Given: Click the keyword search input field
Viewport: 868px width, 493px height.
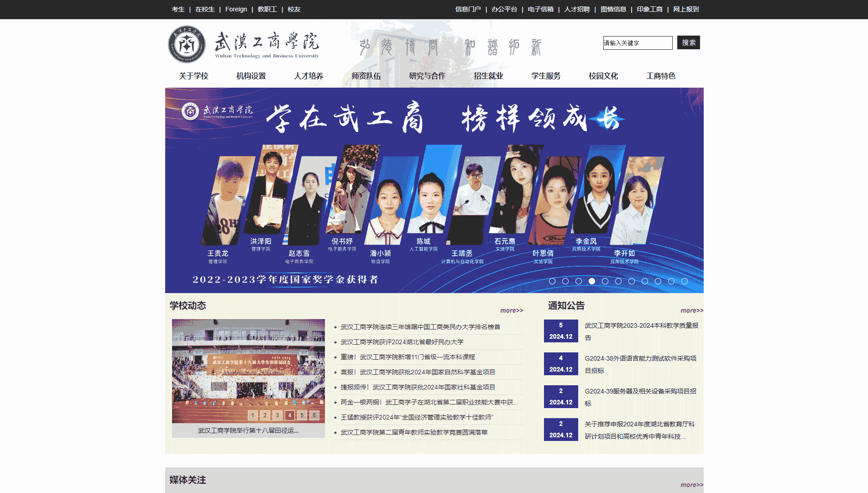Looking at the screenshot, I should (x=638, y=43).
